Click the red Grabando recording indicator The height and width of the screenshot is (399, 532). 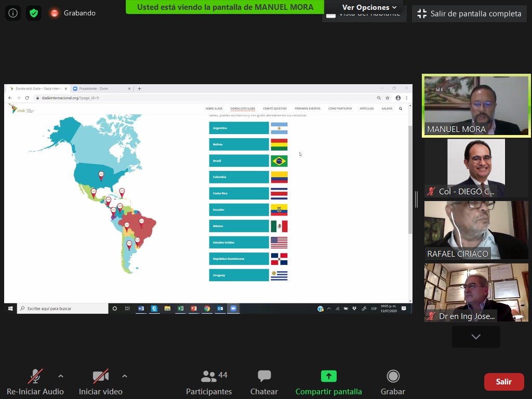54,13
